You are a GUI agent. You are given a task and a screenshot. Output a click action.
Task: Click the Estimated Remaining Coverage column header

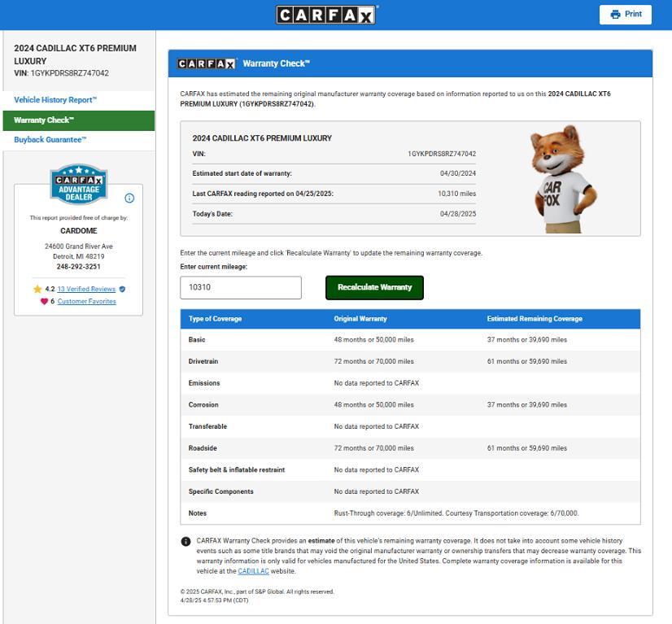click(x=535, y=319)
